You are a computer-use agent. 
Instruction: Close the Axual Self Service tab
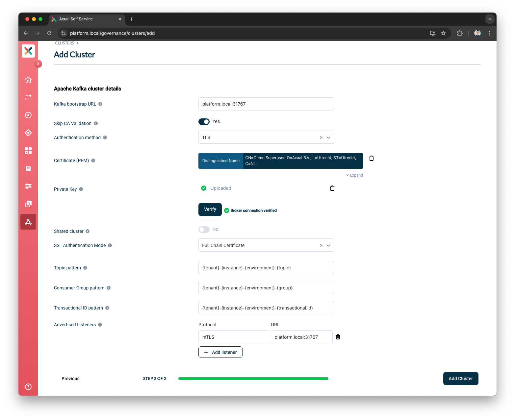coord(120,19)
